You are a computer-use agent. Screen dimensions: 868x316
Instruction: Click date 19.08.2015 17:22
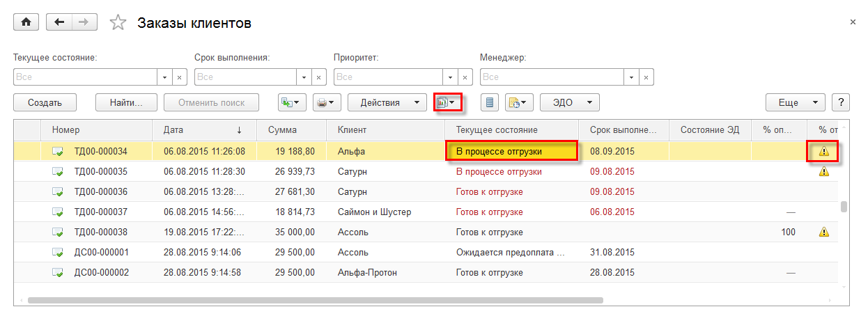[x=204, y=232]
